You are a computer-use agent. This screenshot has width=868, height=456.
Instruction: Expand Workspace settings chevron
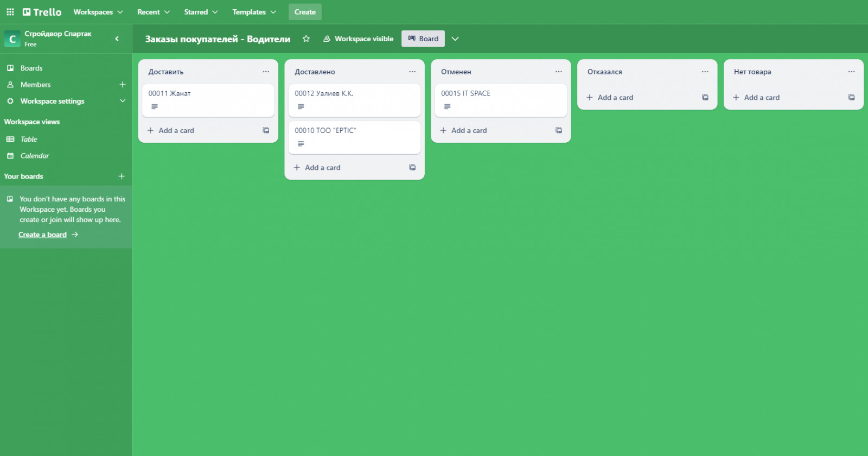point(123,101)
